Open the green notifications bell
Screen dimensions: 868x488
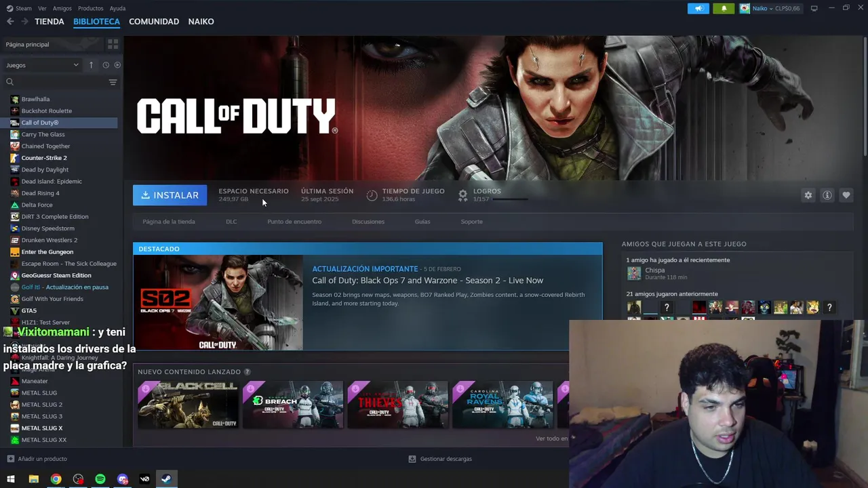[724, 8]
